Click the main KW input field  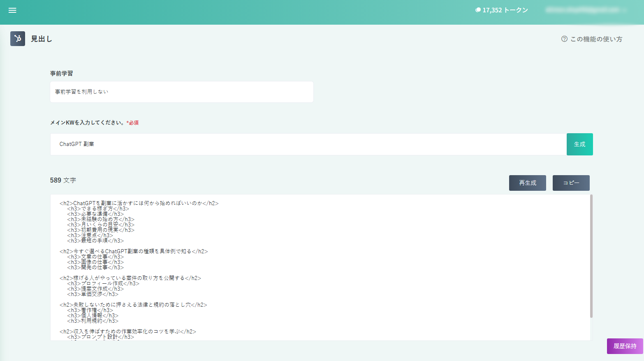308,144
